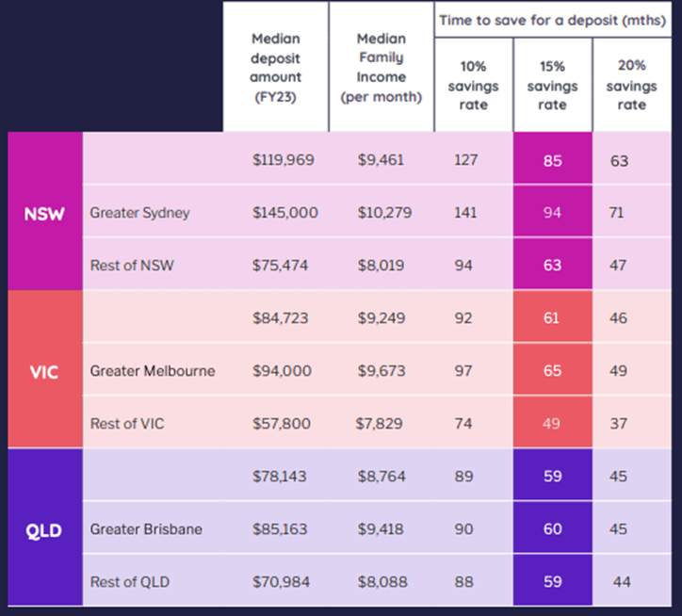Select the Rest of QLD row label
682x616 pixels.
click(x=130, y=582)
